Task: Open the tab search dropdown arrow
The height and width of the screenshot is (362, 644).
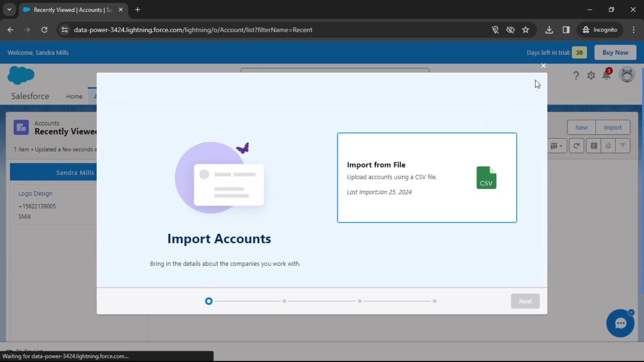Action: point(9,9)
